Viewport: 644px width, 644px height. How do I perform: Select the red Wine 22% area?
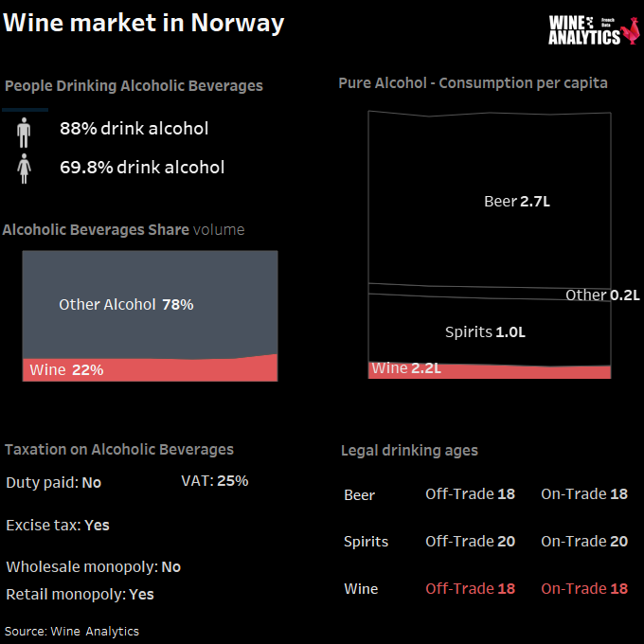coord(150,369)
